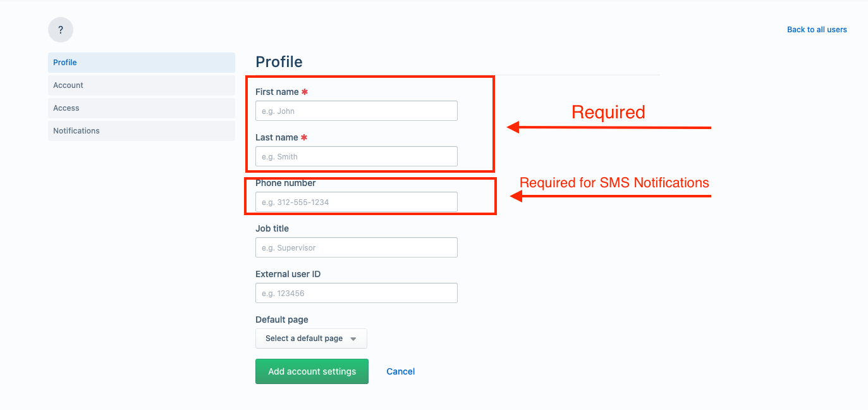This screenshot has height=410, width=868.
Task: Click the External user ID label text
Action: 288,274
